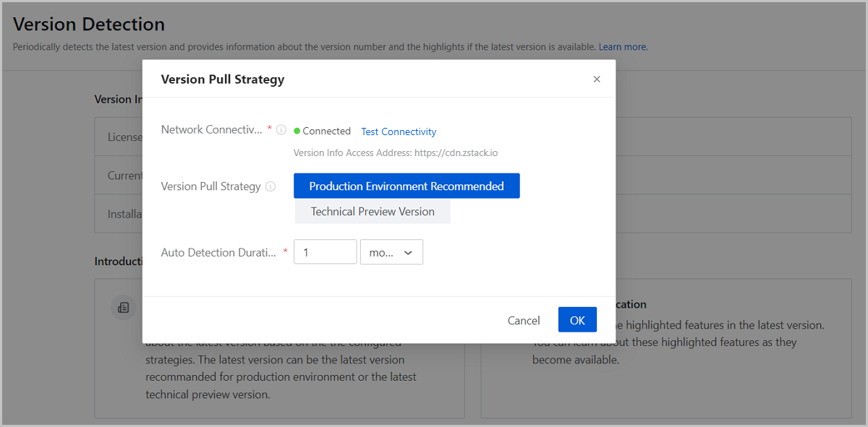
Task: Switch to Technical Preview Version option
Action: point(373,212)
